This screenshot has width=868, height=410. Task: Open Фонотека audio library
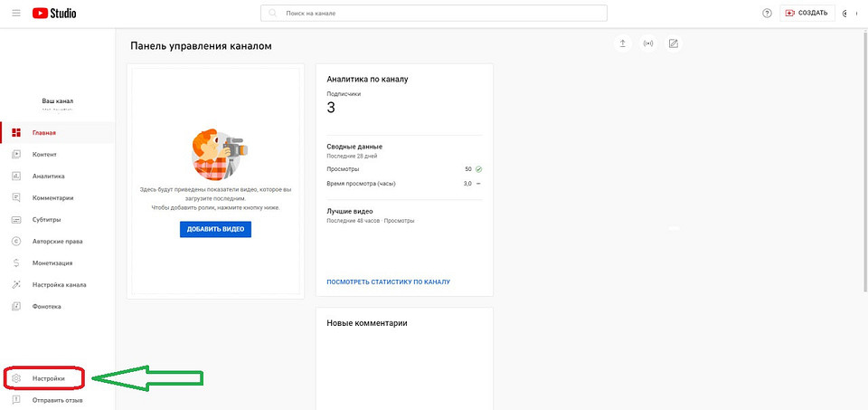tap(47, 306)
